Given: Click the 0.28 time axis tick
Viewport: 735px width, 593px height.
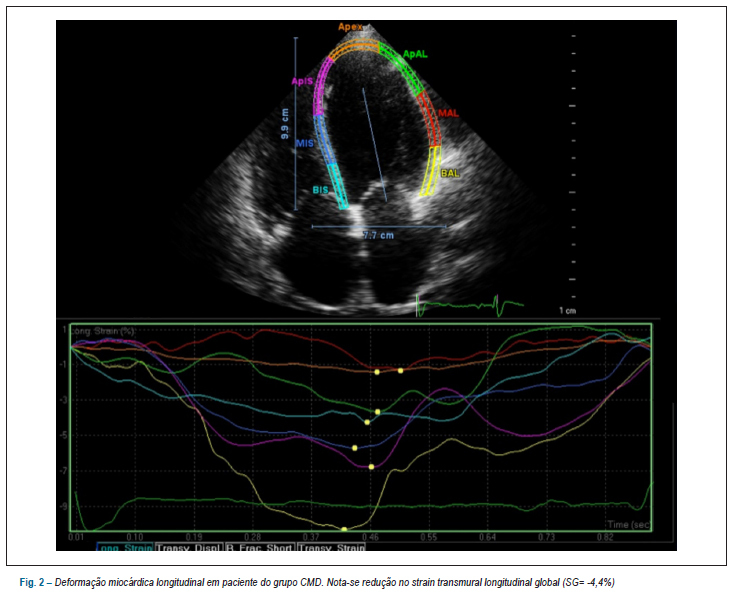Looking at the screenshot, I should tap(252, 537).
